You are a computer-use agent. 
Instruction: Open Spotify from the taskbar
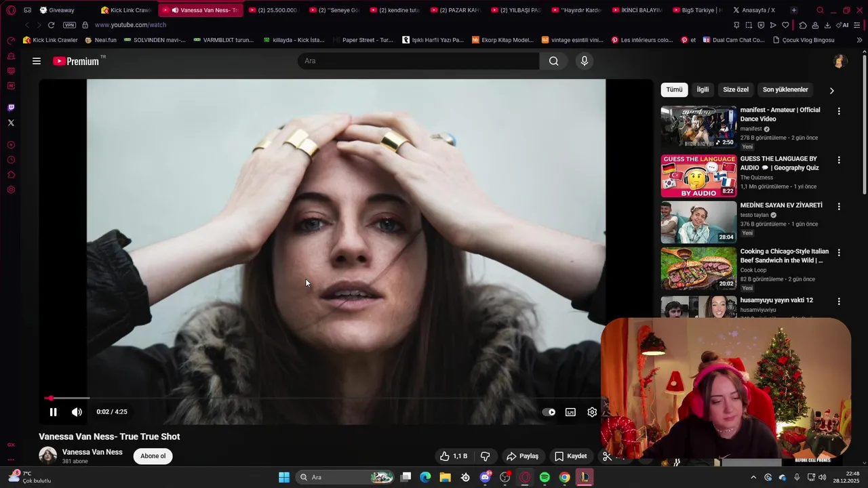coord(545,477)
